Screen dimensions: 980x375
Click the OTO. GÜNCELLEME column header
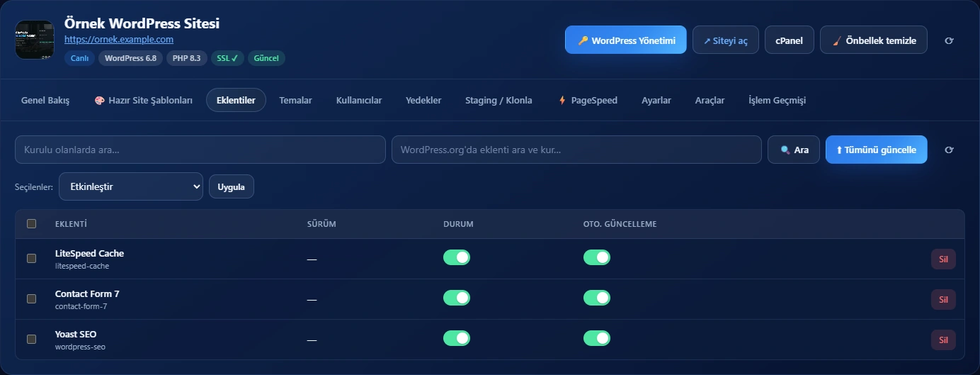click(620, 224)
